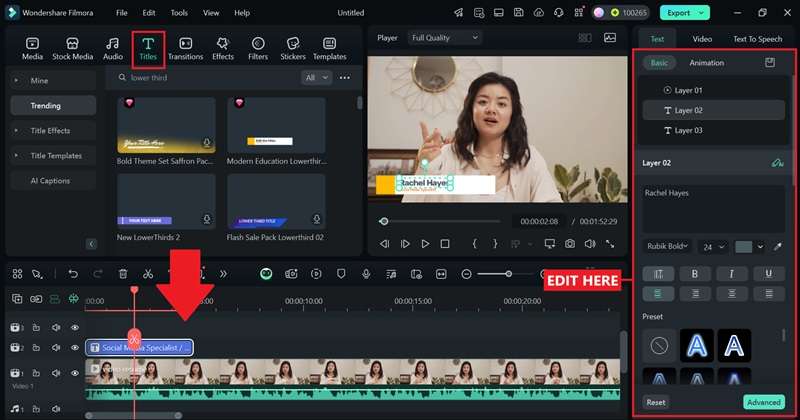Expand the Title Templates category
The image size is (800, 420).
pos(16,156)
